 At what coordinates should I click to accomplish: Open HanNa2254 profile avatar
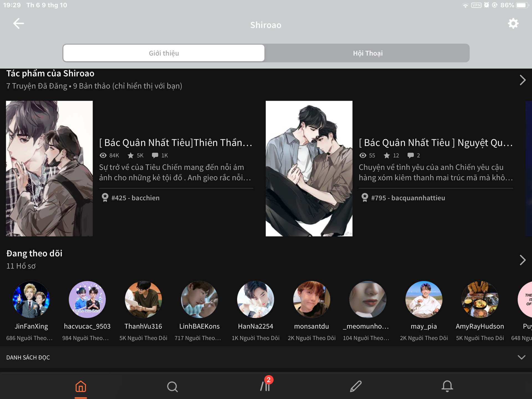(x=255, y=300)
